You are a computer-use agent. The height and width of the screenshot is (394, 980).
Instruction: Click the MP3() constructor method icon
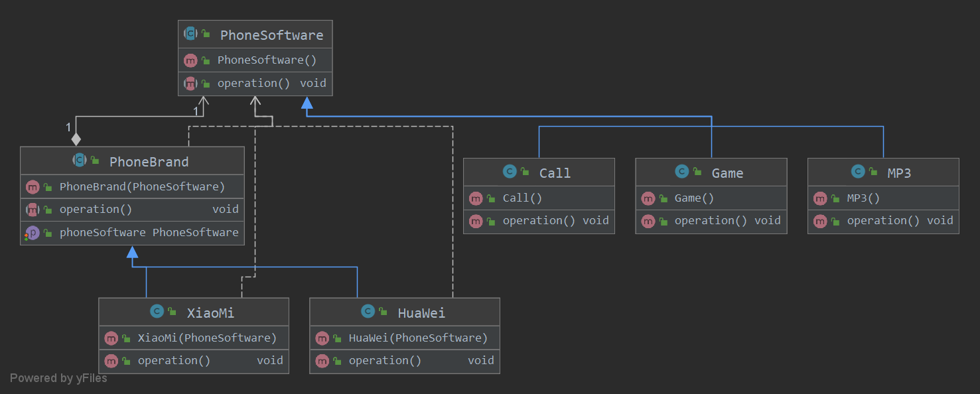(x=820, y=198)
